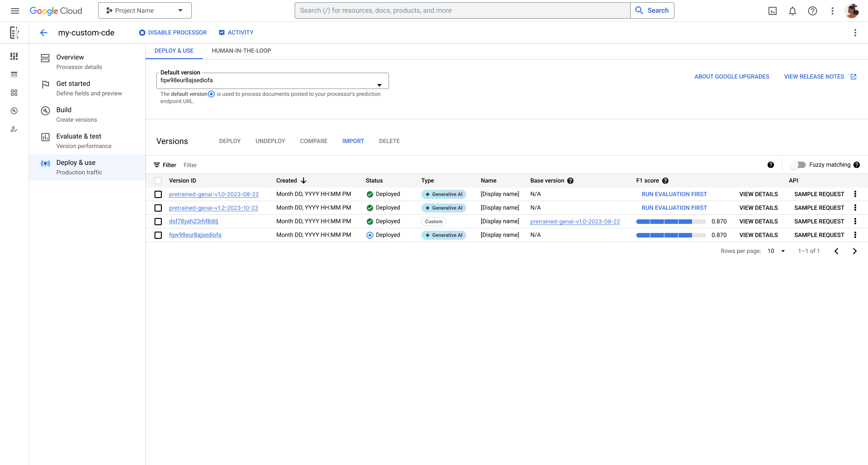This screenshot has height=465, width=868.
Task: Open Evaluate & test in sidebar
Action: point(79,136)
